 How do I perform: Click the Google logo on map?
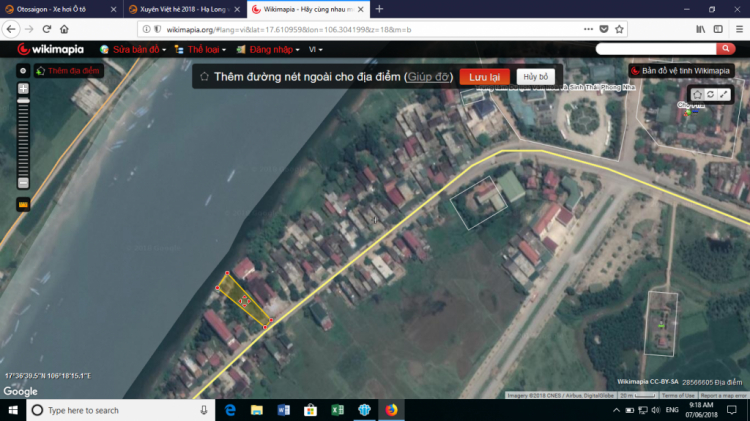(20, 391)
